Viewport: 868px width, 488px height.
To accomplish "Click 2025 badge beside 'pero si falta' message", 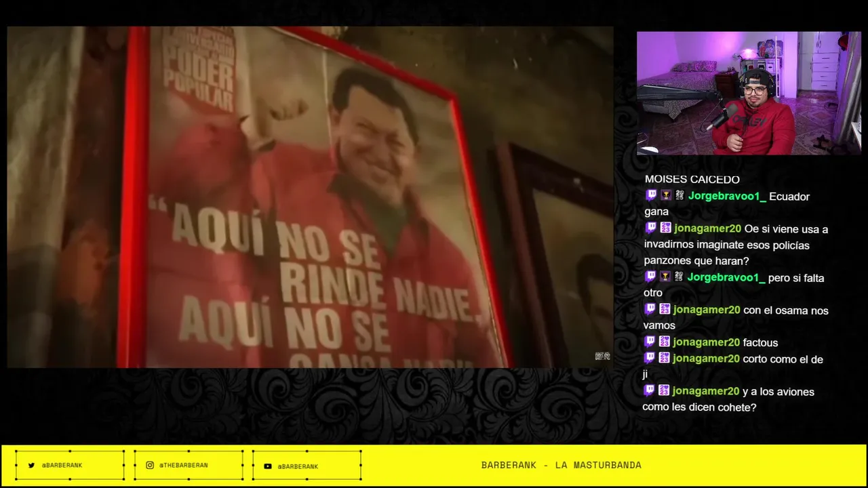I will (679, 277).
